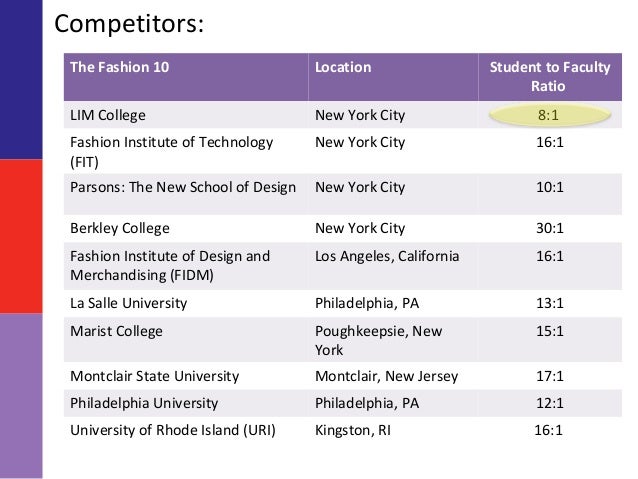The image size is (638, 479).
Task: Click the highlighted 8:1 ratio oval
Action: click(549, 115)
